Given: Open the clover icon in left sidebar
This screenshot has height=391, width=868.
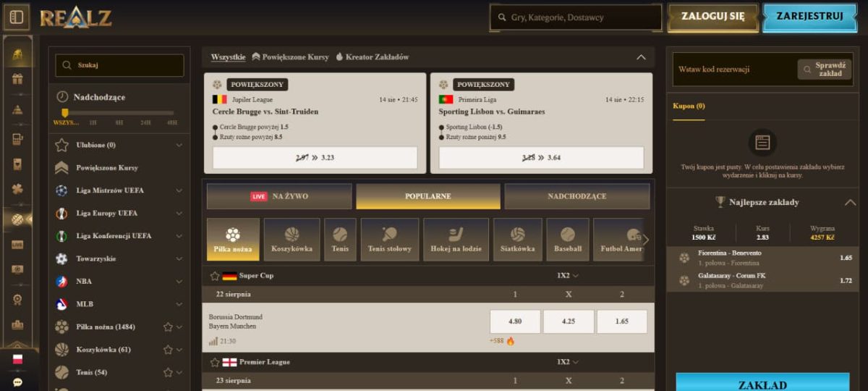Looking at the screenshot, I should (x=17, y=189).
